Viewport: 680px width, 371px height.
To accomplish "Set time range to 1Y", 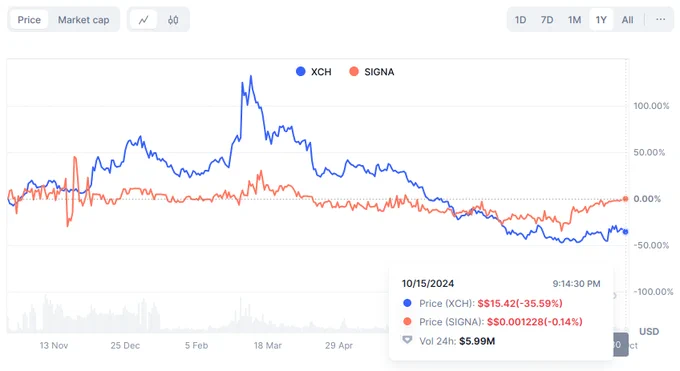I will [x=601, y=20].
